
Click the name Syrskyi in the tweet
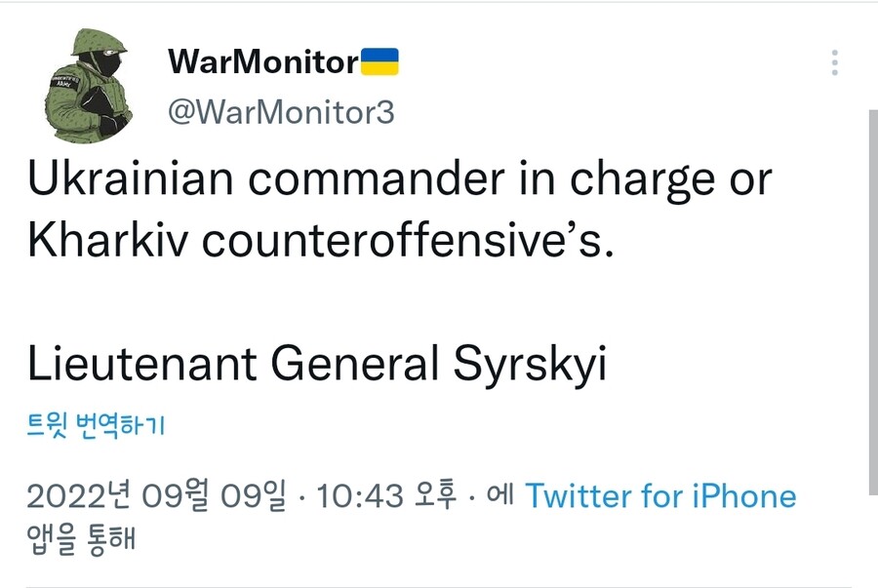pos(531,365)
